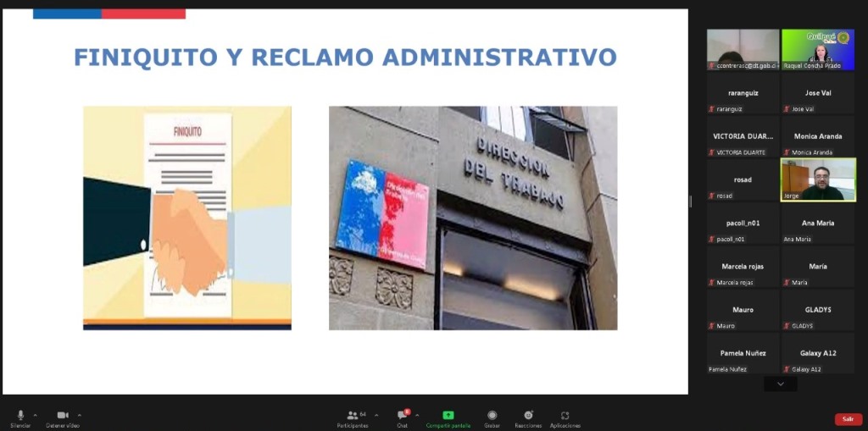
Task: Open the Participantes panel
Action: click(352, 416)
